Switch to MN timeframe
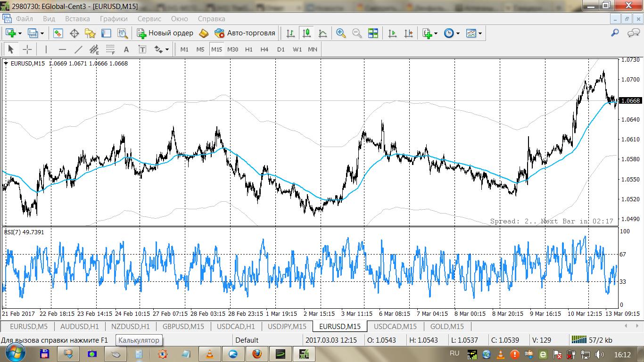 coord(313,49)
